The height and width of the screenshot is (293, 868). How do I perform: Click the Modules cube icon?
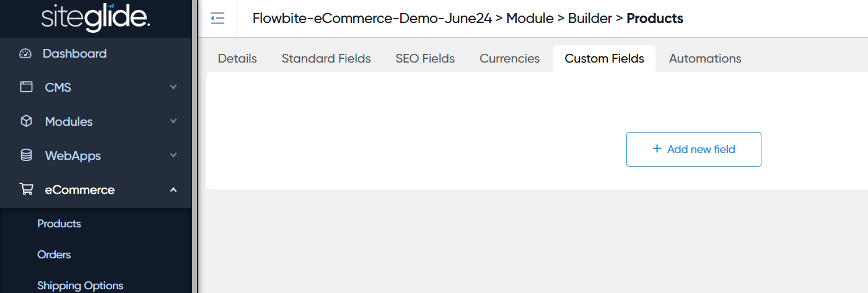pos(26,121)
